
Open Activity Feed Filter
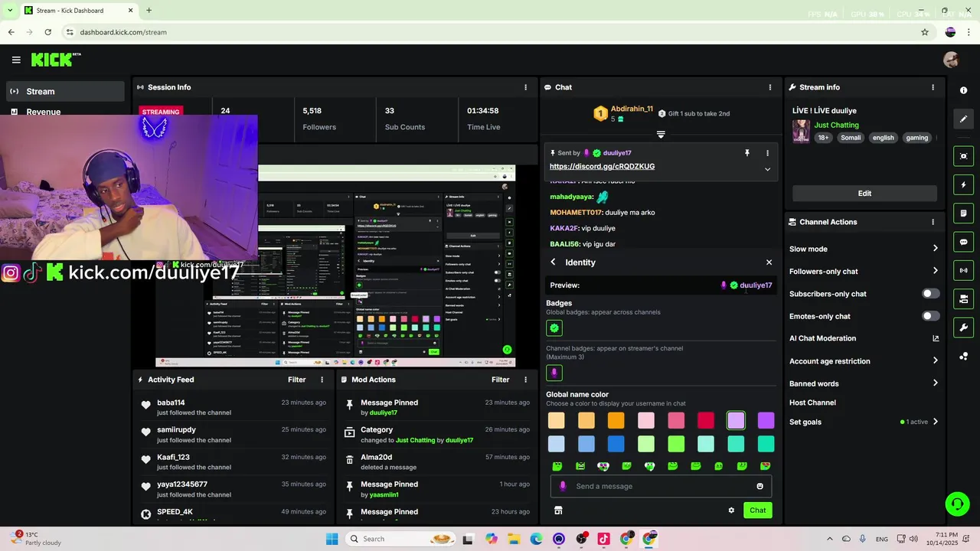(297, 380)
